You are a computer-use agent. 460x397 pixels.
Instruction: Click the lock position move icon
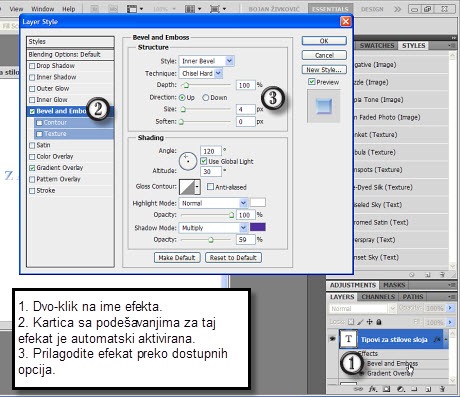[369, 322]
